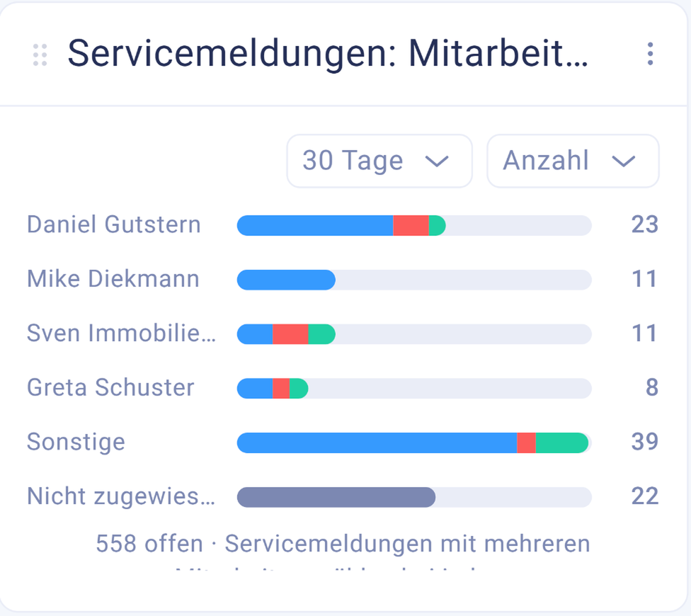Viewport: 691px width, 616px height.
Task: Click Mike Diekmann's blue progress bar
Action: (x=287, y=280)
